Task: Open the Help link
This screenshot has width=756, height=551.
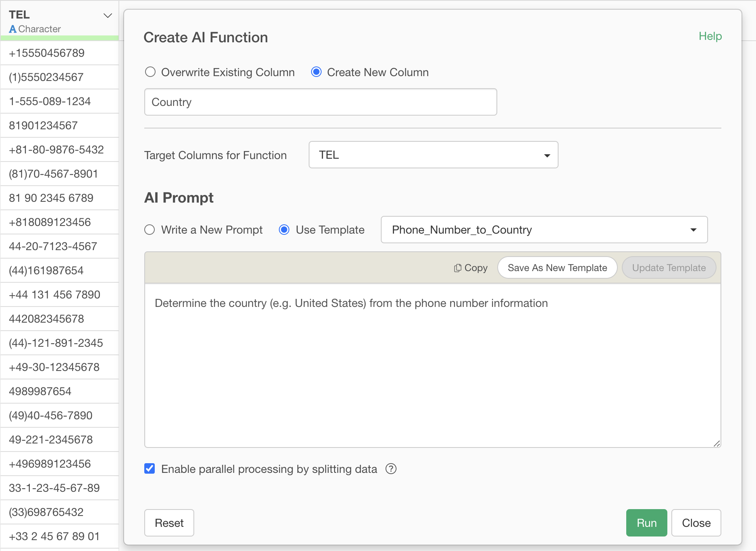Action: click(x=710, y=36)
